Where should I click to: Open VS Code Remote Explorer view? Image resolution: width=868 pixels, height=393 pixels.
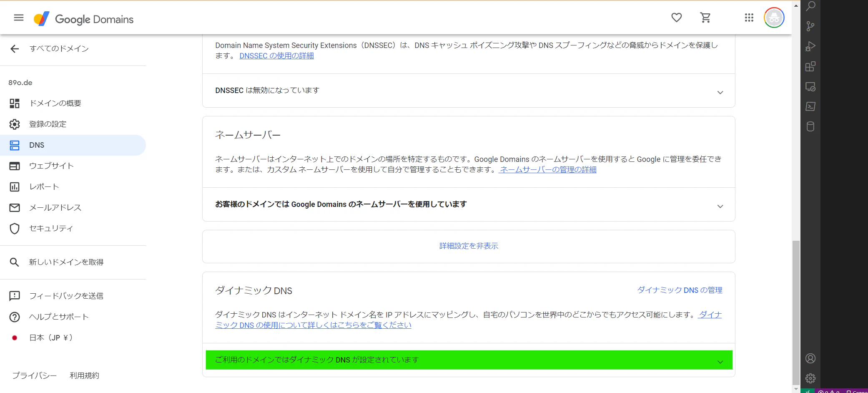click(x=810, y=87)
